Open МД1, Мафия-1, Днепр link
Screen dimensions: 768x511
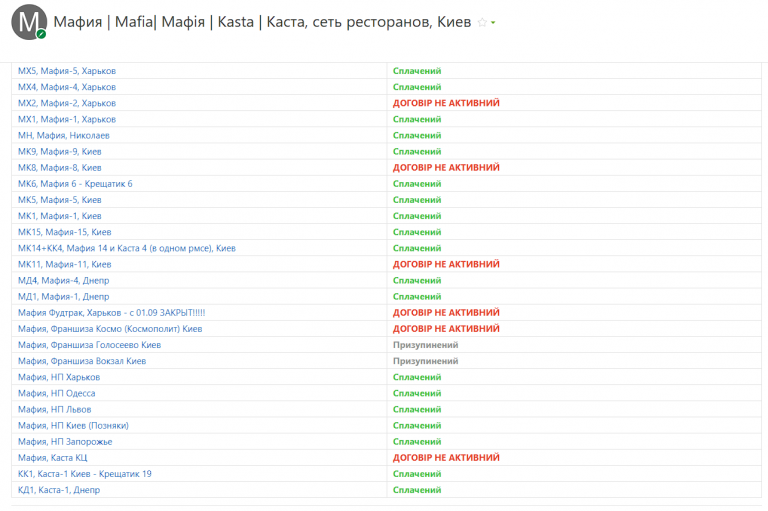(x=64, y=297)
